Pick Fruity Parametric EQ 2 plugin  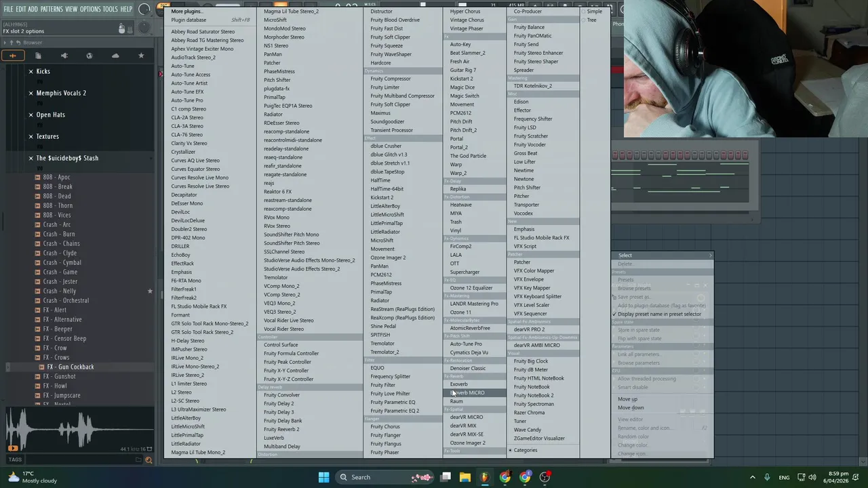click(x=395, y=411)
